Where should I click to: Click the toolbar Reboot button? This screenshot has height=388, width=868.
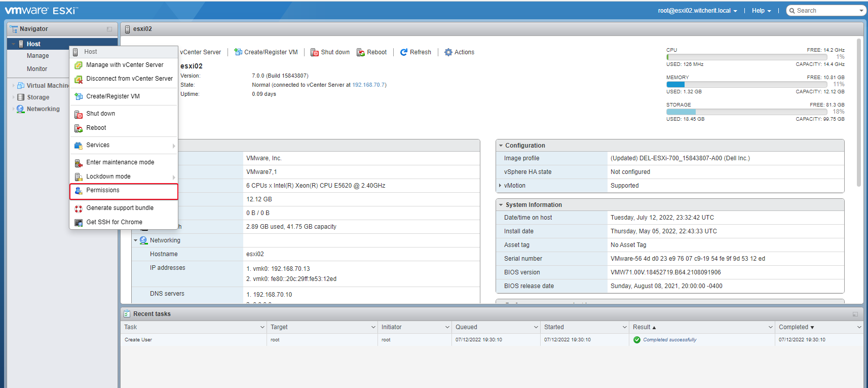point(371,52)
